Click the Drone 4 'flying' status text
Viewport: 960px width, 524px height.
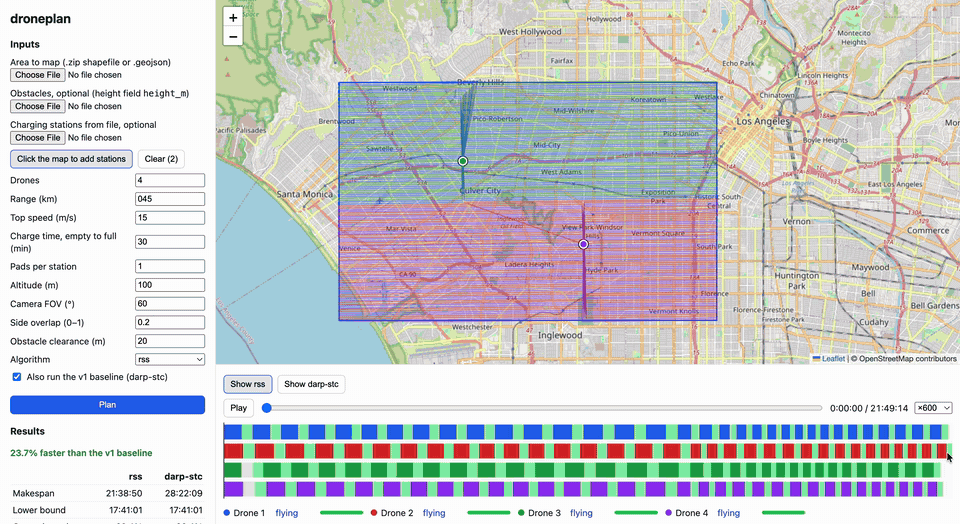pos(729,513)
